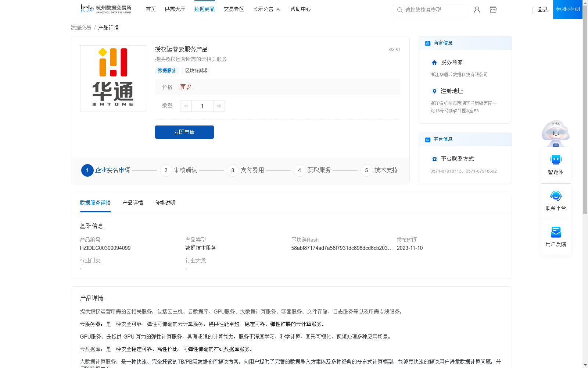Switch to the 价格说明 tab
The height and width of the screenshot is (368, 588).
click(165, 203)
